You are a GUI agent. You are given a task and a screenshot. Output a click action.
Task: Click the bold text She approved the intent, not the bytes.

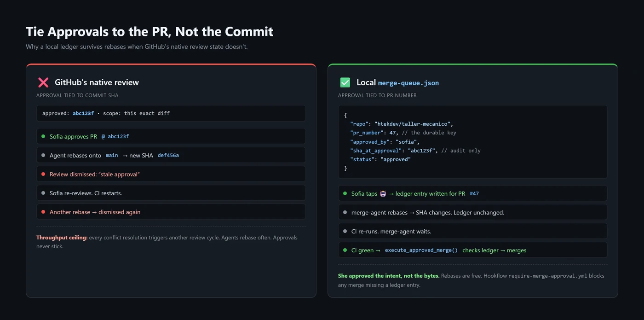tap(389, 276)
